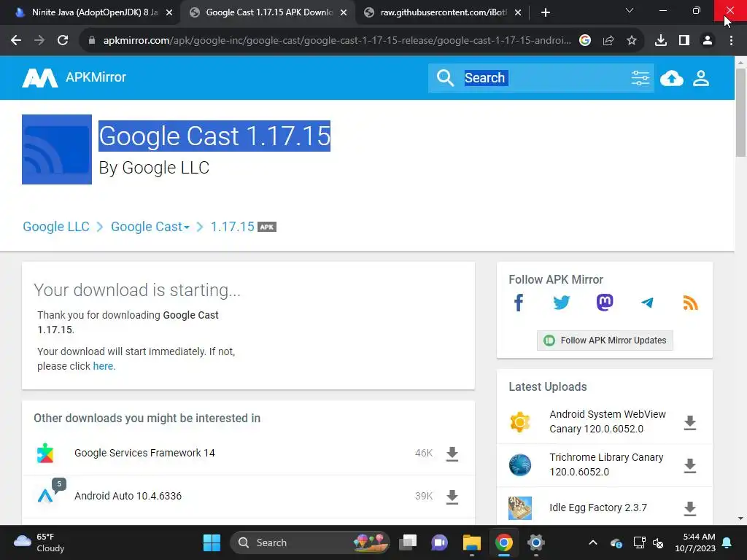This screenshot has height=560, width=747.
Task: Open the APKMirror user account icon
Action: click(x=701, y=78)
